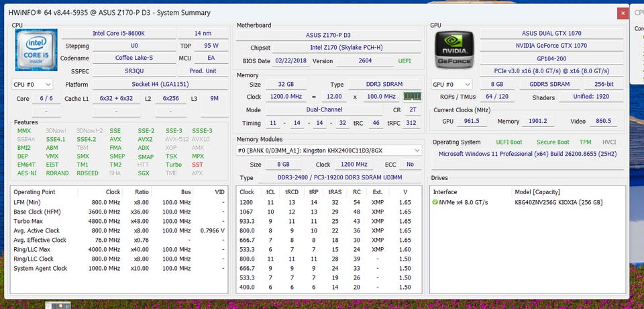Screen dimensions: 644x309
Task: Select the KIOXIA NVMe drive entry
Action: point(528,202)
